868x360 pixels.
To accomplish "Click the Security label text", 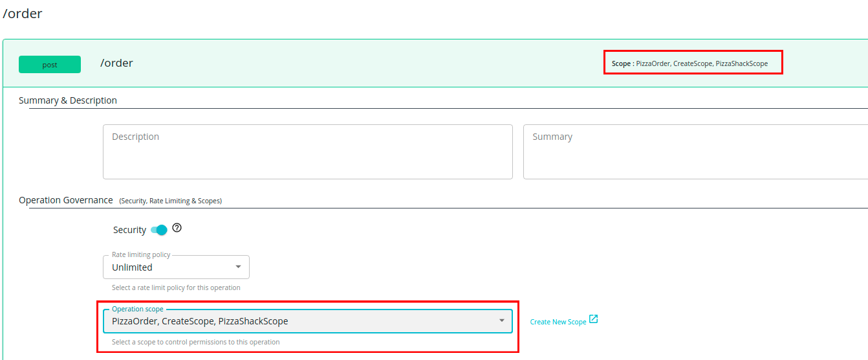I will point(129,230).
